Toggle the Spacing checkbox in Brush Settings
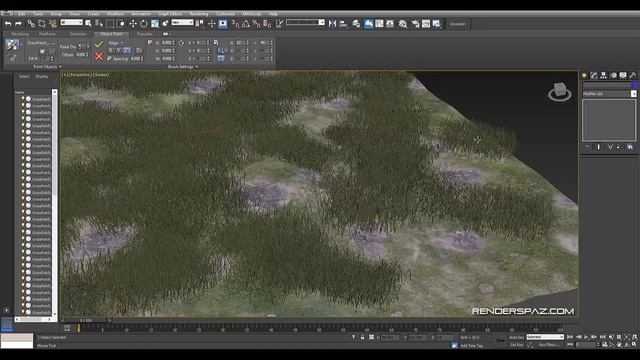 click(x=109, y=59)
